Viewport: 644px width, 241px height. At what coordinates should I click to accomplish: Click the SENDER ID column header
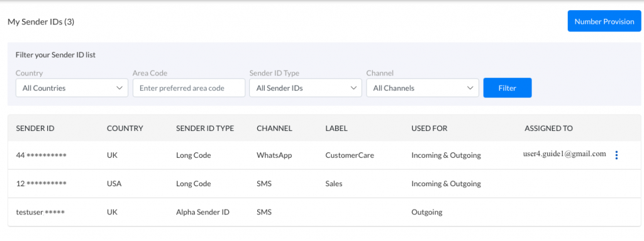pyautogui.click(x=35, y=128)
